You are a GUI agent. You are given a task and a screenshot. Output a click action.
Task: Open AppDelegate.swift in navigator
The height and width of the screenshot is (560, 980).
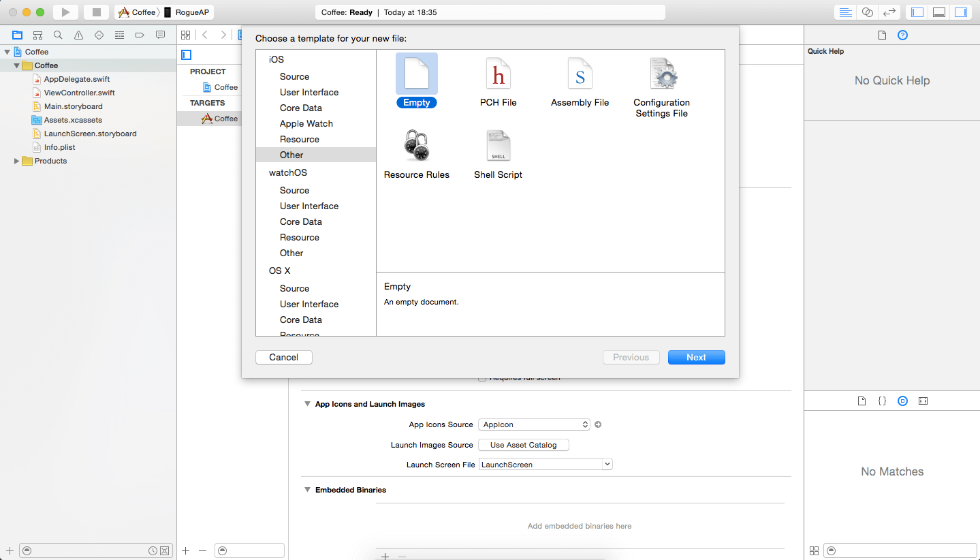point(77,79)
